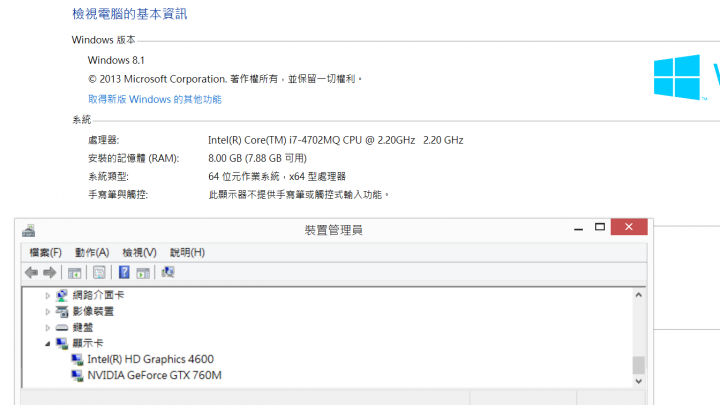Open the 檢視(V) menu
Viewport: 720px width, 405px height.
pos(140,253)
